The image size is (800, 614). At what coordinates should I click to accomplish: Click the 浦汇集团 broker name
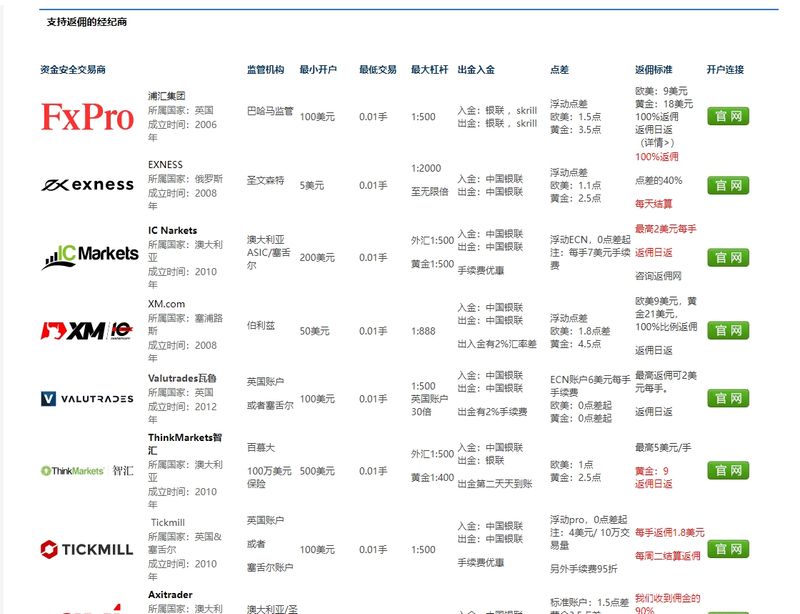pos(166,96)
